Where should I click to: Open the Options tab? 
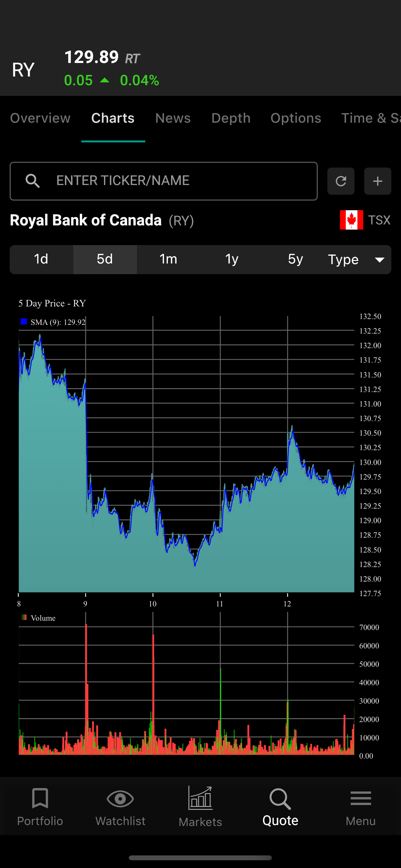click(295, 118)
